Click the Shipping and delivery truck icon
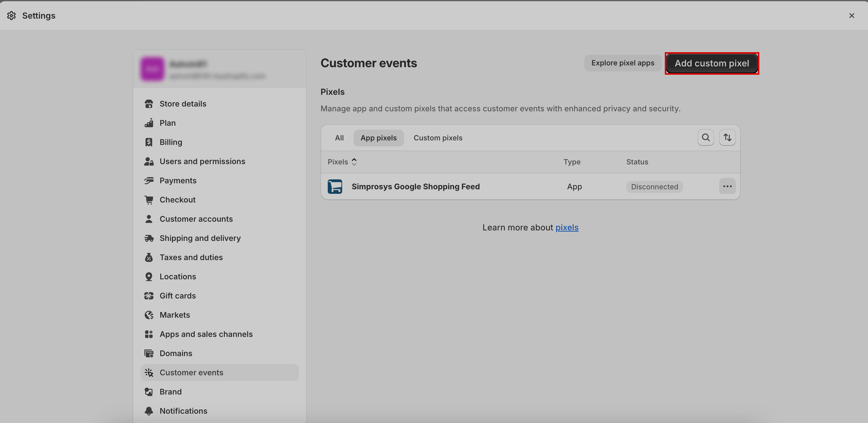This screenshot has height=423, width=868. pos(149,238)
